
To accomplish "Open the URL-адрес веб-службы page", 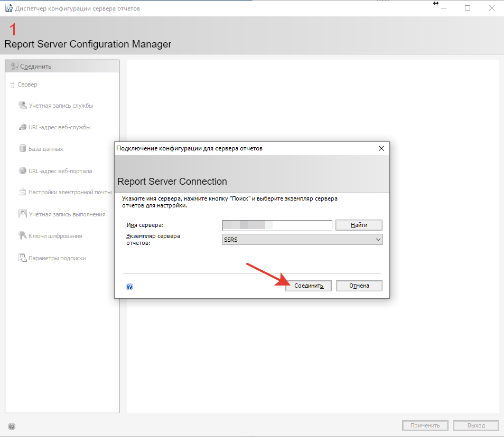I will [x=60, y=127].
